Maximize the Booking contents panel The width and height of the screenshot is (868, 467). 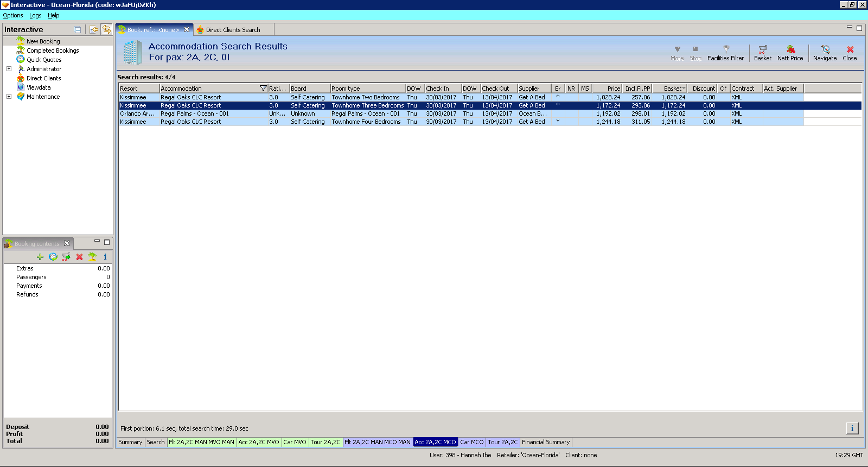tap(107, 242)
